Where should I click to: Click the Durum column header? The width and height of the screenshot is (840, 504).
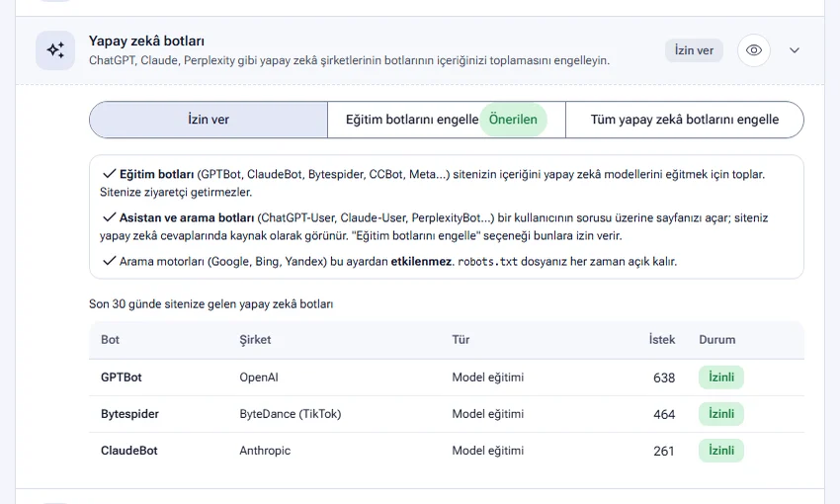pyautogui.click(x=716, y=340)
